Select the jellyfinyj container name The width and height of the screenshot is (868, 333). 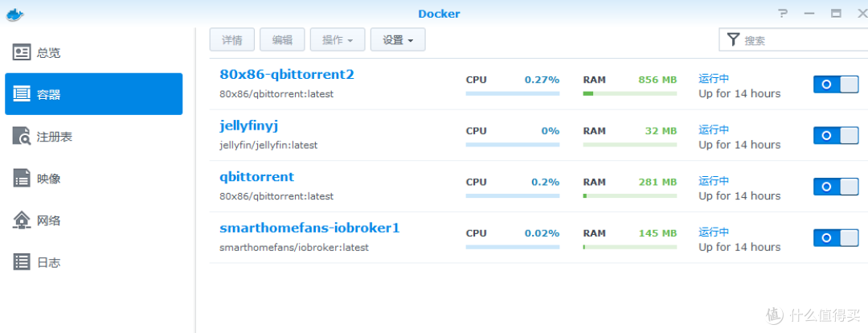tap(248, 126)
